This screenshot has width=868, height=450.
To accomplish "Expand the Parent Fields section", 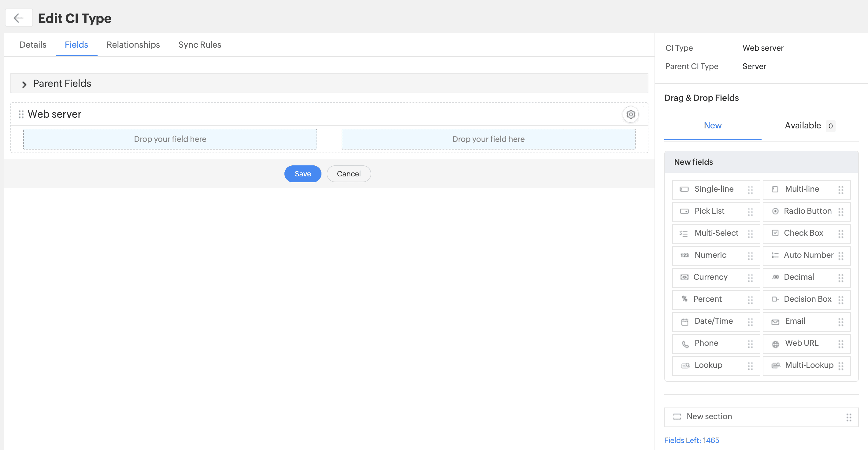I will tap(24, 84).
